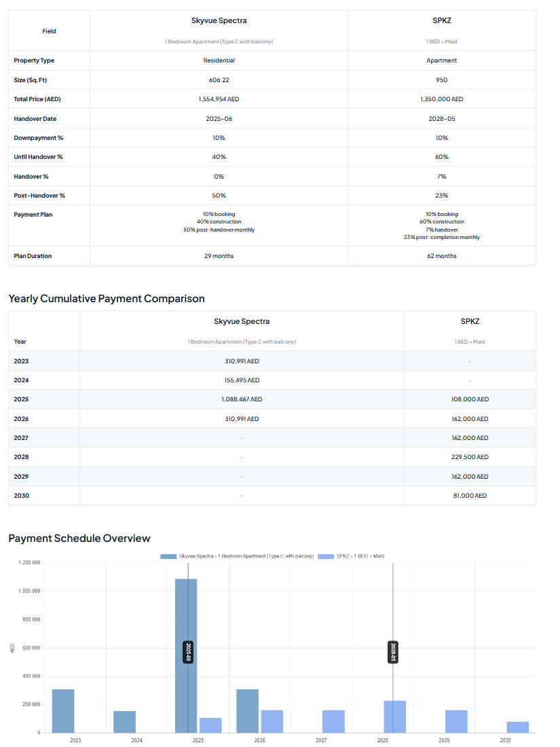Select the Skyvue Spectra 2023 chart bar
Screen dimensions: 560x747
click(63, 711)
